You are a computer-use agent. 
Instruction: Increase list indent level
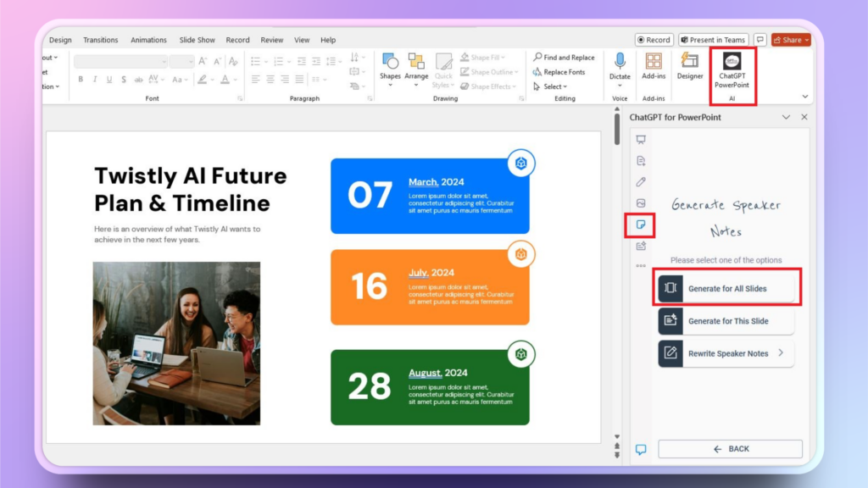point(316,61)
